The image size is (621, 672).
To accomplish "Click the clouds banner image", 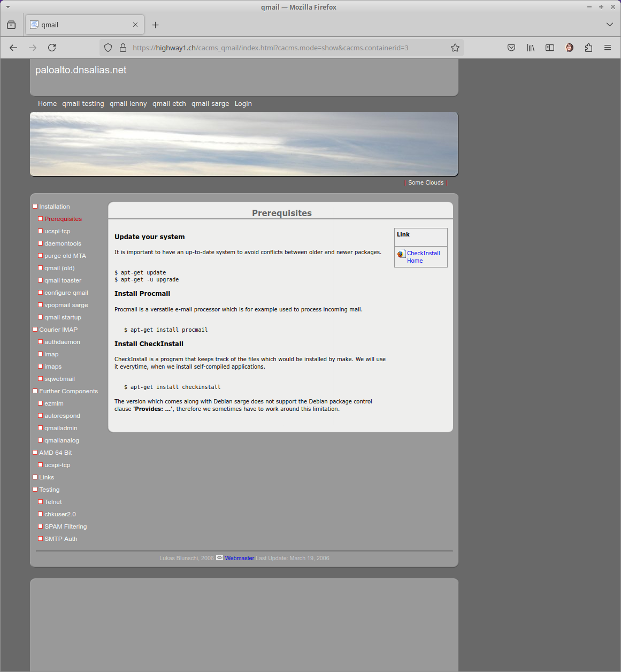I will (x=244, y=144).
